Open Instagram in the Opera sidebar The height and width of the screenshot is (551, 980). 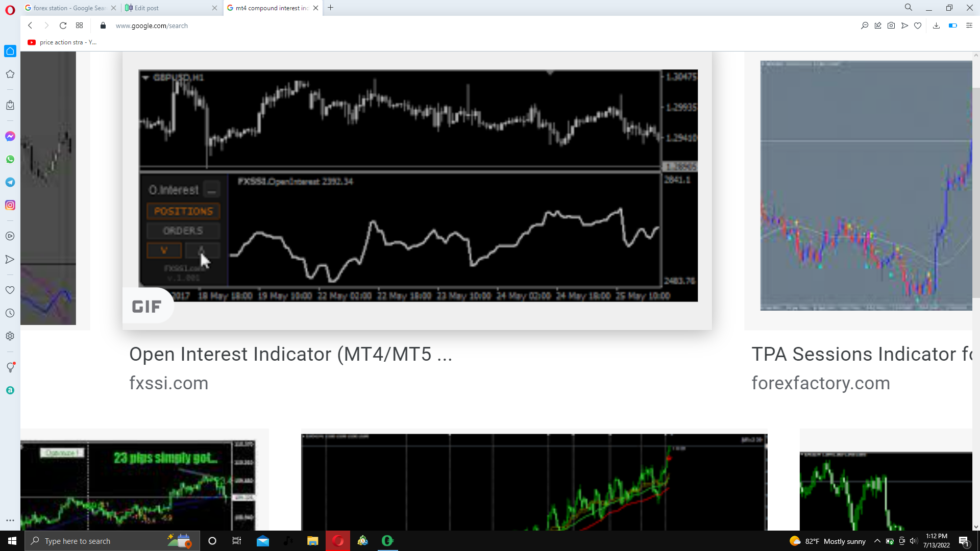[10, 205]
